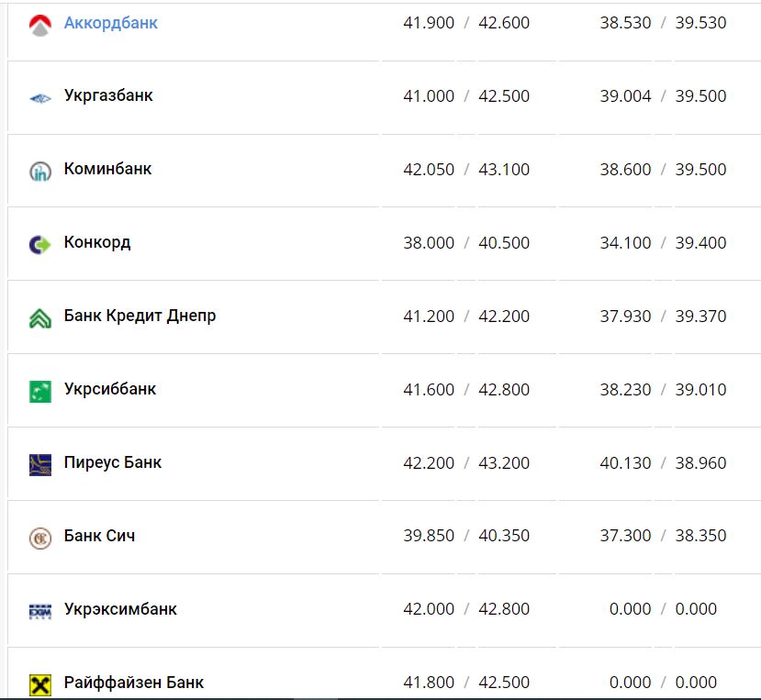Click Банк Сич rate 37.300 / 38.350

(663, 536)
